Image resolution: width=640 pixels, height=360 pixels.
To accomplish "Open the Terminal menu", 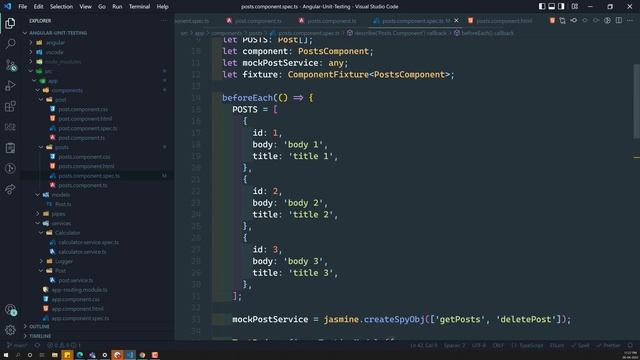I will 139,7.
